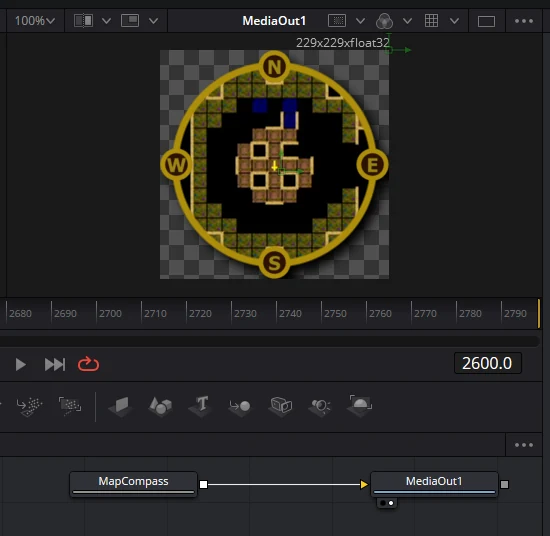Toggle the red loop playback button
The width and height of the screenshot is (550, 536).
click(88, 364)
